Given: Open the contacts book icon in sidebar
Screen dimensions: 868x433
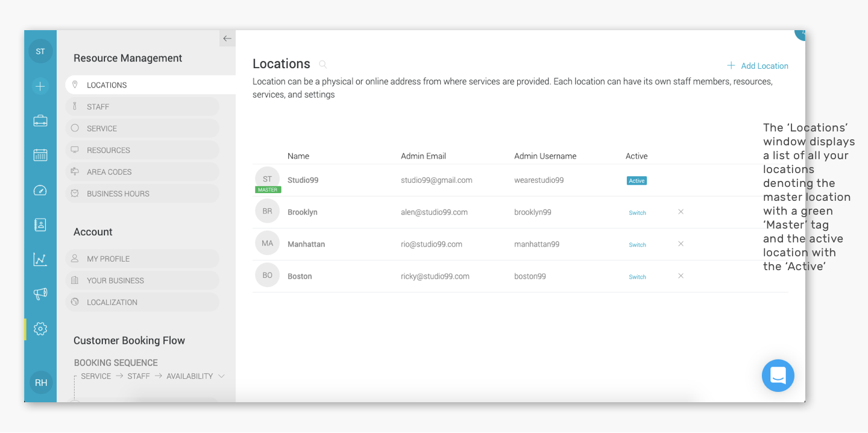Looking at the screenshot, I should [40, 225].
